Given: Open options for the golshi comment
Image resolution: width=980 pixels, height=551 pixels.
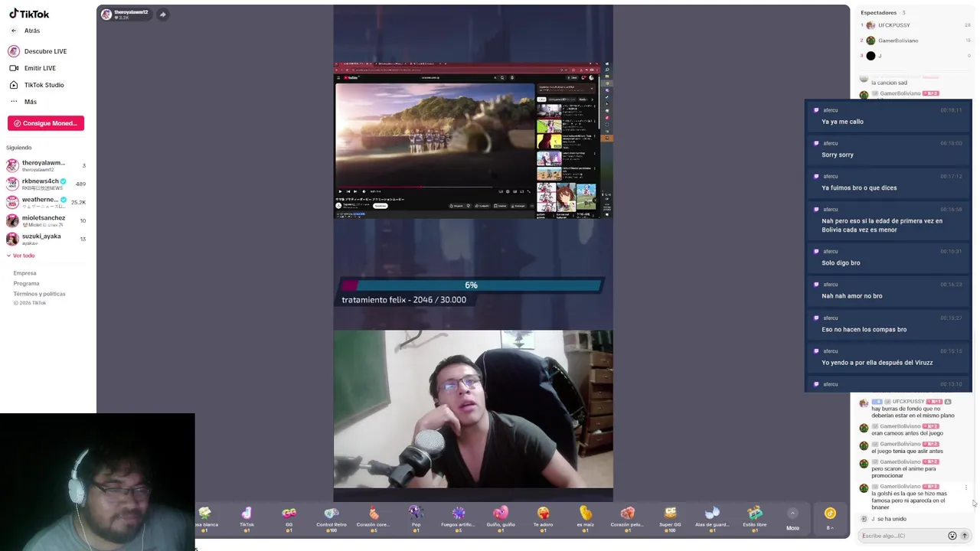Looking at the screenshot, I should tap(966, 487).
